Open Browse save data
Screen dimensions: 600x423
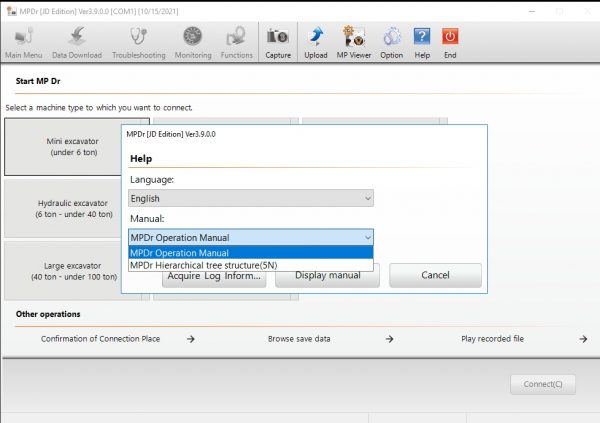pos(299,339)
